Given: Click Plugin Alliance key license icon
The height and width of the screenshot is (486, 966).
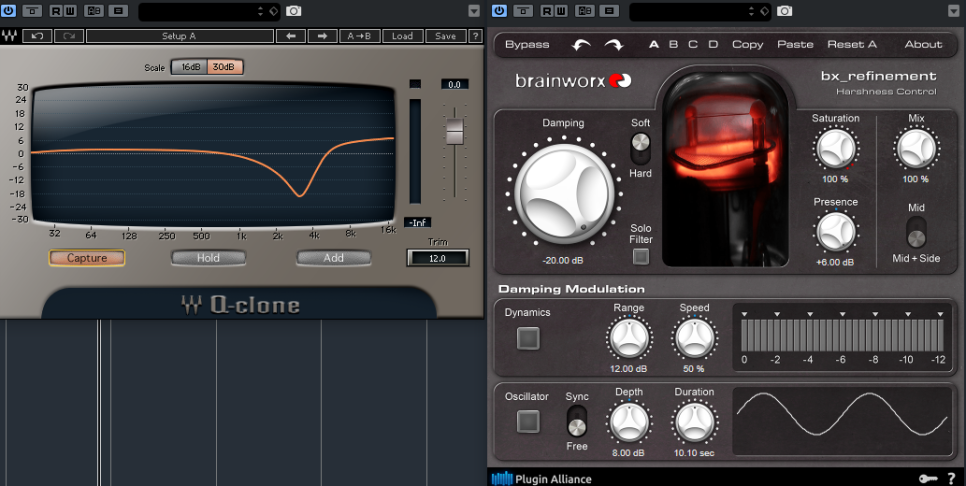Looking at the screenshot, I should [927, 479].
